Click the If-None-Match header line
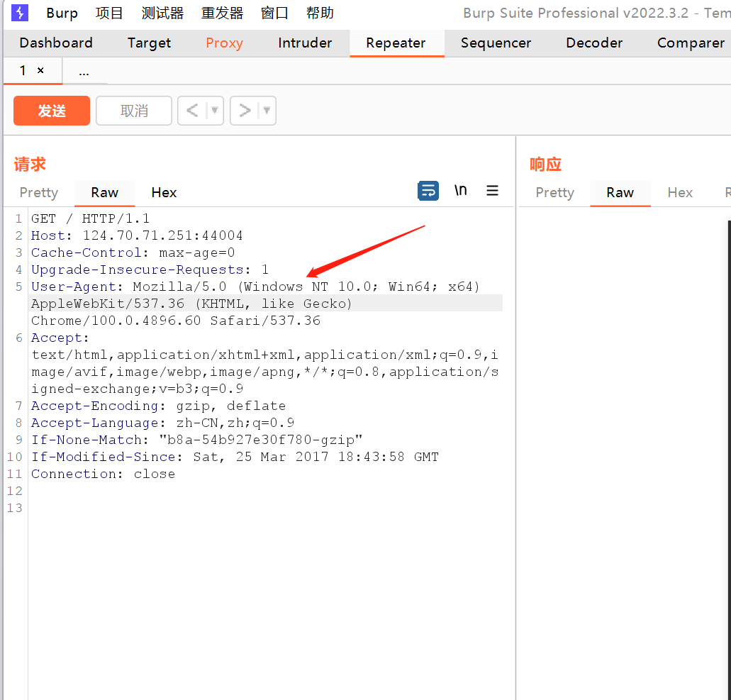This screenshot has width=731, height=700. 196,440
